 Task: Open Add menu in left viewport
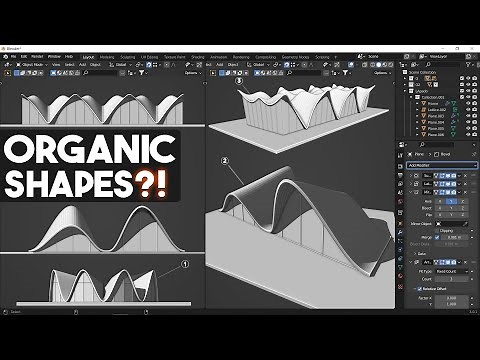pyautogui.click(x=83, y=65)
